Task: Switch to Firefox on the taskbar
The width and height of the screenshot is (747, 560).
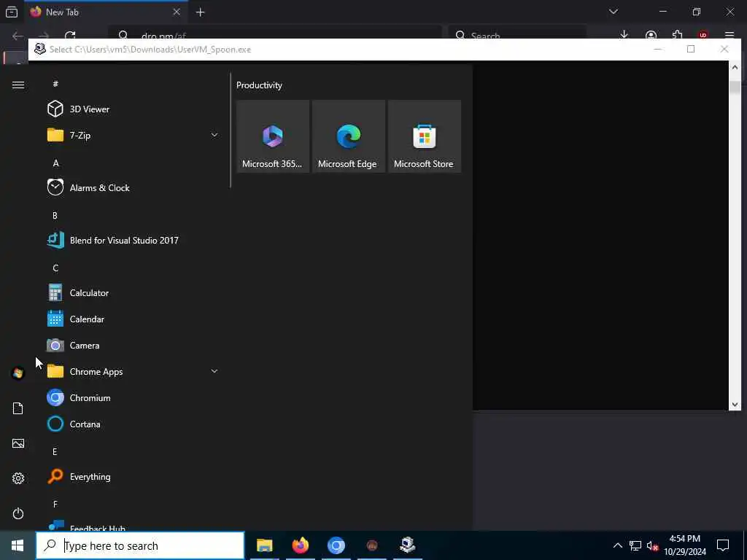Action: tap(300, 545)
